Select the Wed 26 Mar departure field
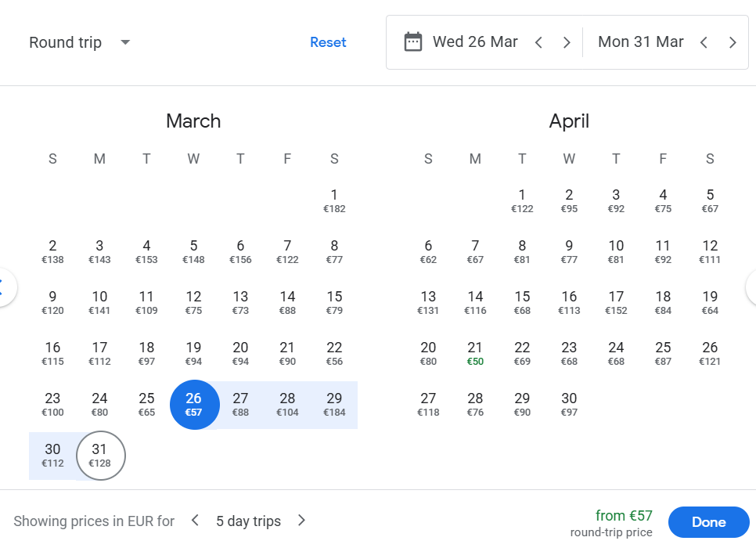756x548 pixels. click(474, 42)
